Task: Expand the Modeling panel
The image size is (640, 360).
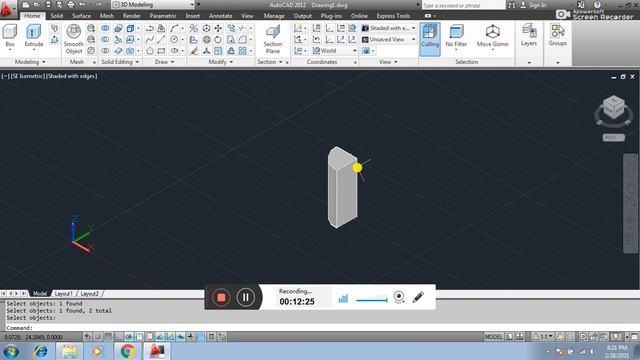Action: click(30, 62)
